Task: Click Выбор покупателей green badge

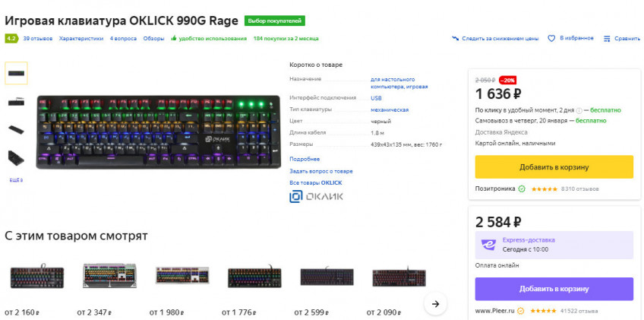Action: tap(275, 21)
